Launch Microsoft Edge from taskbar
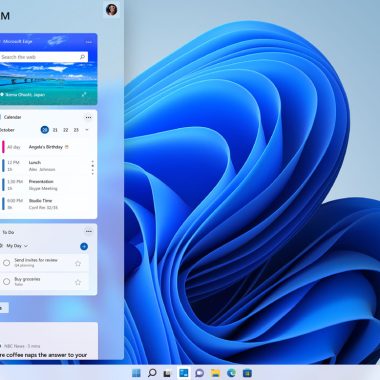380x380 pixels. tap(231, 373)
